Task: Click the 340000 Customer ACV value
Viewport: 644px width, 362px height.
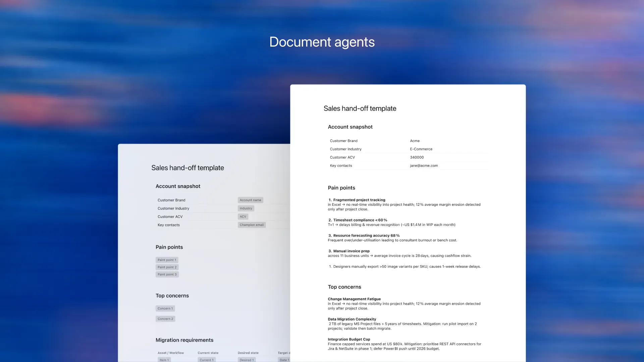Action: pos(417,157)
